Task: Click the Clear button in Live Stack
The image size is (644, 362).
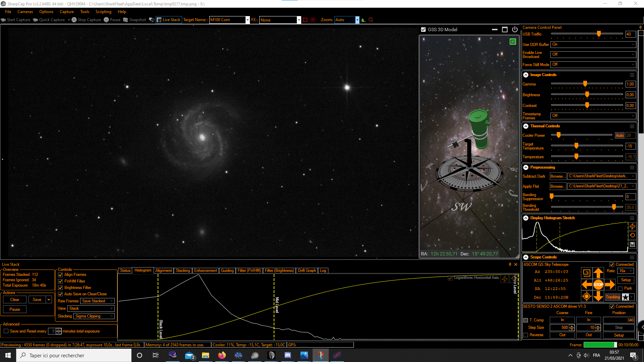Action: pyautogui.click(x=15, y=300)
